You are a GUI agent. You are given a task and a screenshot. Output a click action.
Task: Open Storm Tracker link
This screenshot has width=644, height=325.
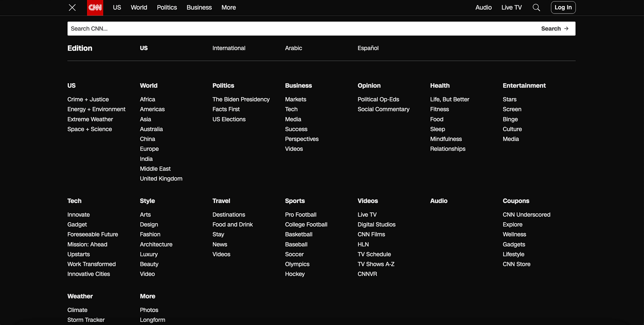[x=86, y=320]
